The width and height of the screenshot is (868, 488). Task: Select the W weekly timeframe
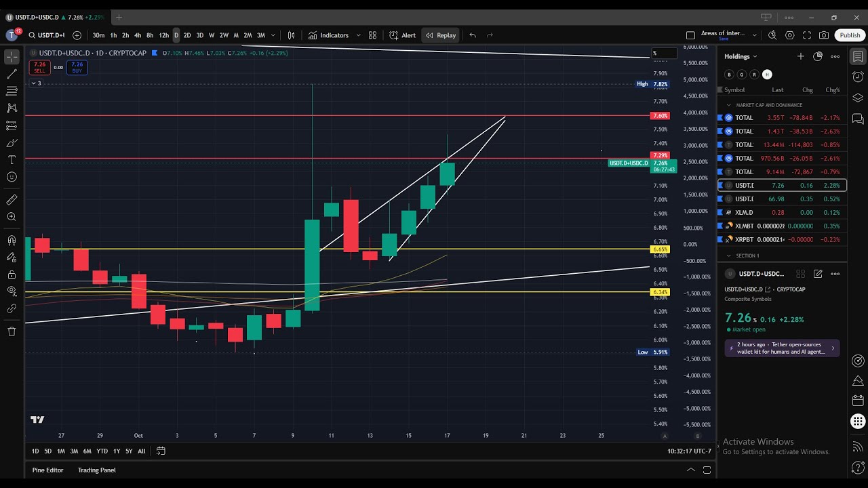[212, 35]
